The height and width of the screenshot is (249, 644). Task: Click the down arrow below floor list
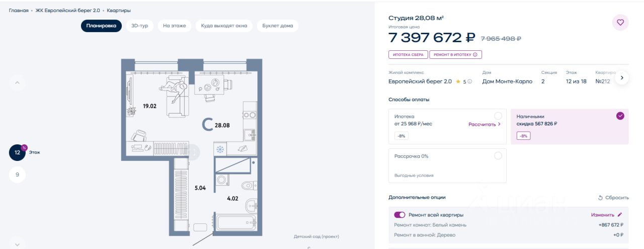click(17, 244)
